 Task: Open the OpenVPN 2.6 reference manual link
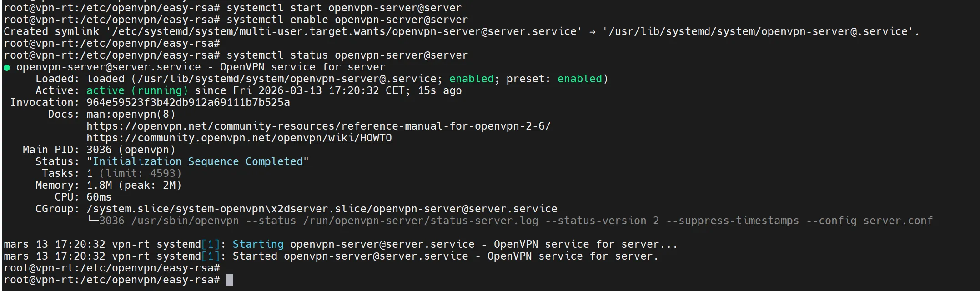pos(318,126)
